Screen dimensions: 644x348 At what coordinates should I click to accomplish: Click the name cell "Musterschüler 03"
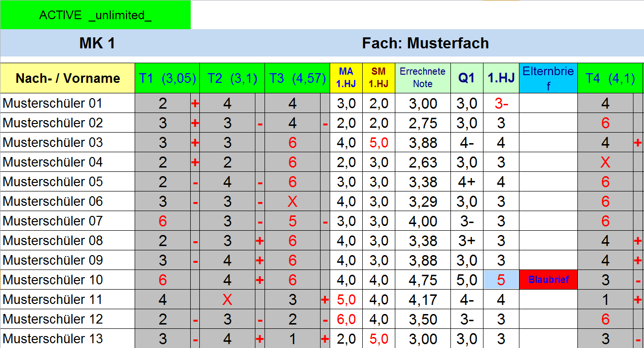[68, 143]
